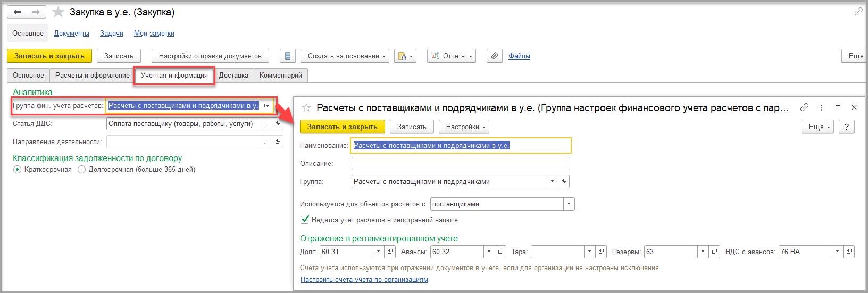Click the document list icon in toolbar
This screenshot has height=293, width=868.
coord(287,56)
